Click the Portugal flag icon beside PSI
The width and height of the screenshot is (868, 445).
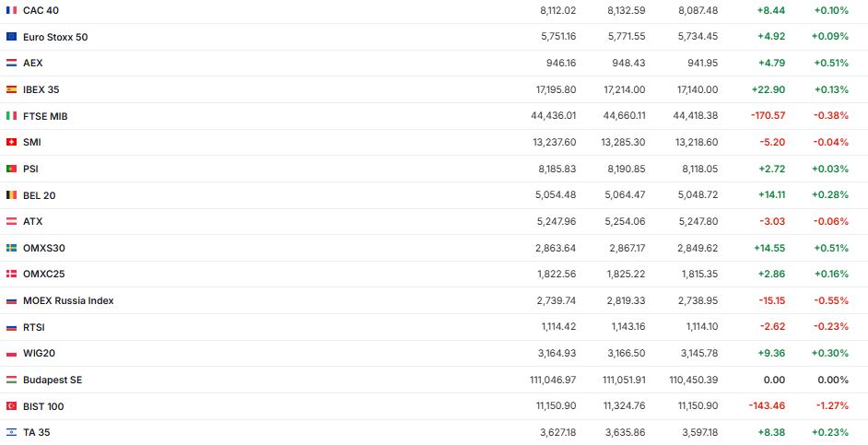pyautogui.click(x=11, y=169)
